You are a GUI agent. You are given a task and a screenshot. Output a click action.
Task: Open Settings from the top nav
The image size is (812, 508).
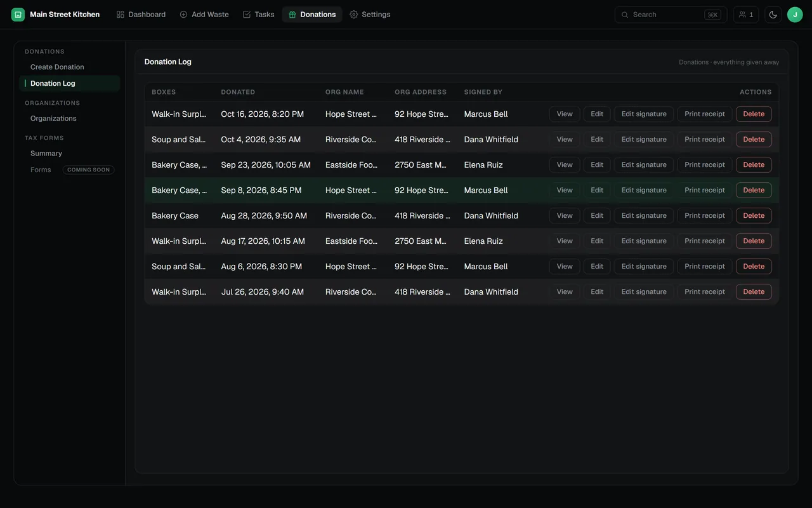(x=370, y=15)
